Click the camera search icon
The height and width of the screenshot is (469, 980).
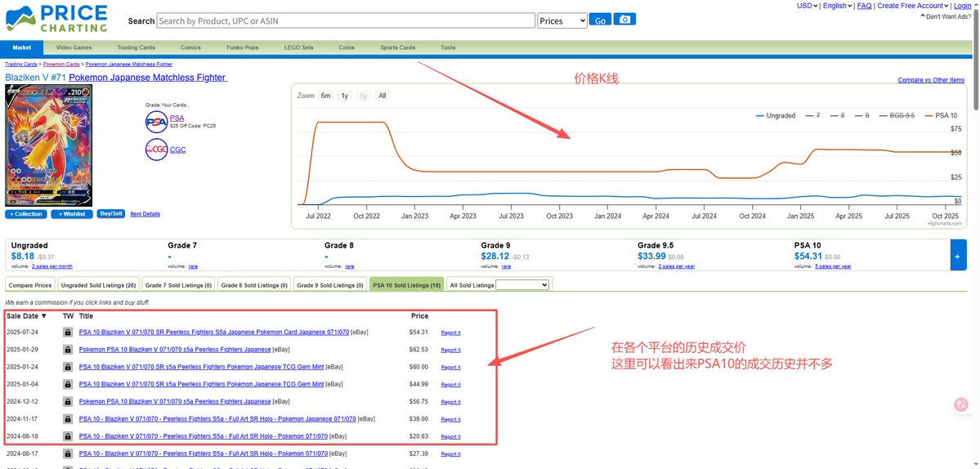point(624,20)
